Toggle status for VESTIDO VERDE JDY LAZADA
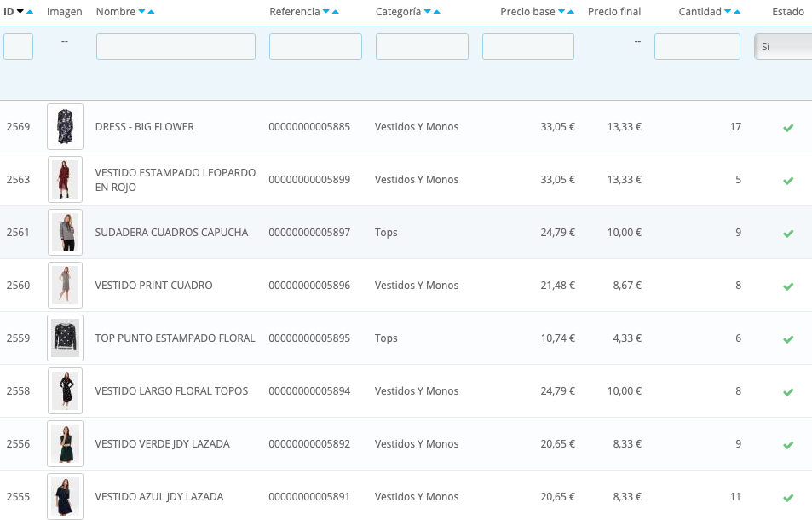The image size is (812, 520). coord(788,444)
